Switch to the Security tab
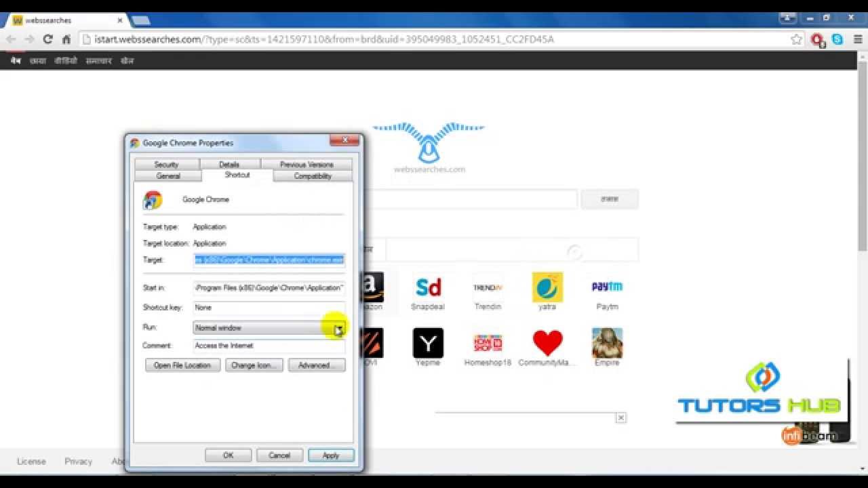The width and height of the screenshot is (868, 488). (166, 164)
